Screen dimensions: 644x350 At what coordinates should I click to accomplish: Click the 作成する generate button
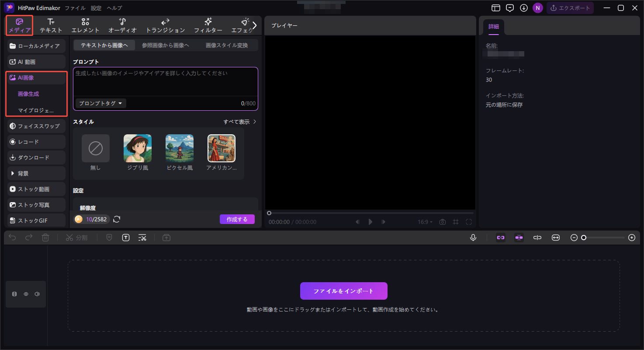tap(237, 219)
